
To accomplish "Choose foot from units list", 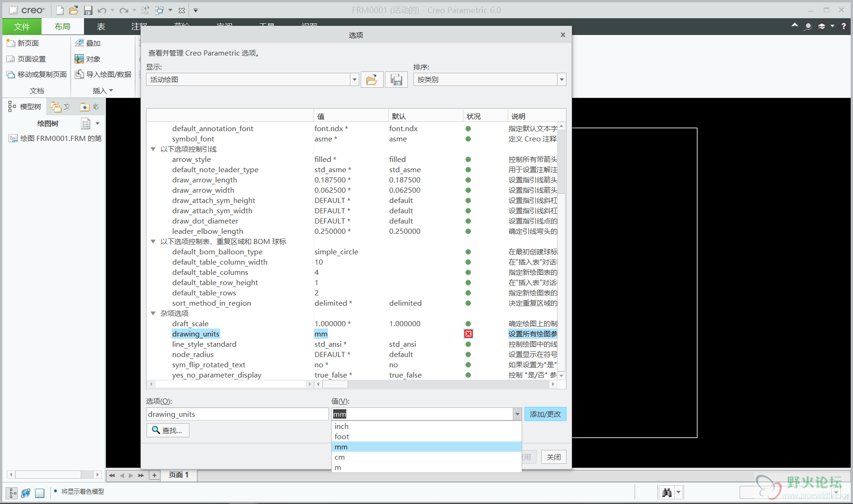I will [426, 437].
